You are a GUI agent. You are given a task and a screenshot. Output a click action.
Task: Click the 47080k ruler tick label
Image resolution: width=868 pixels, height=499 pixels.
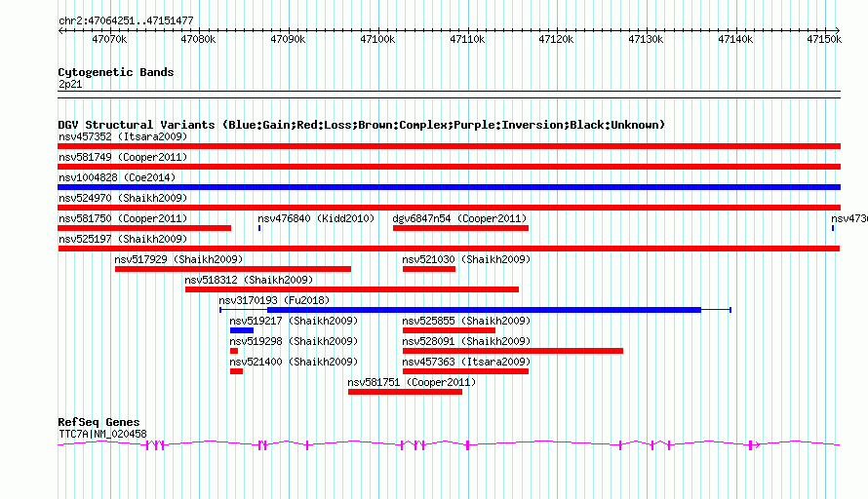198,39
